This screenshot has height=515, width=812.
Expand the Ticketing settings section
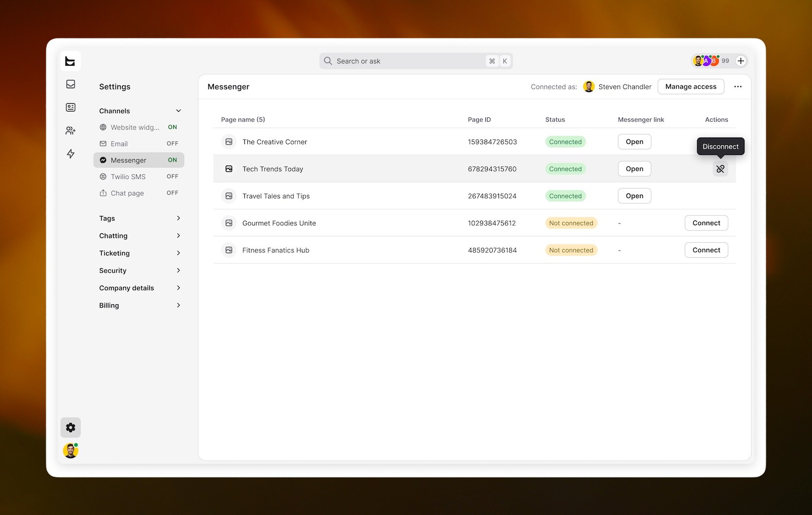pos(139,253)
